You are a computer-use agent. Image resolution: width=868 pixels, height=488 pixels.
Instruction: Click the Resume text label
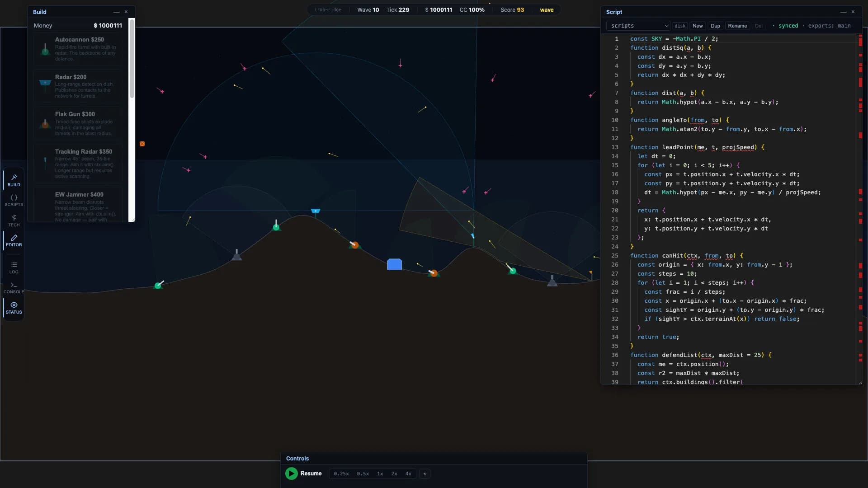click(x=311, y=474)
